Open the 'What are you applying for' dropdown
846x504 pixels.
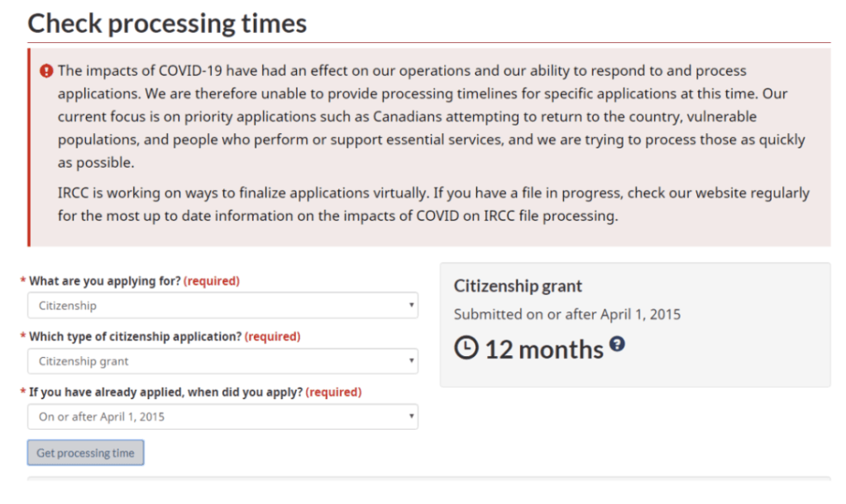[222, 306]
